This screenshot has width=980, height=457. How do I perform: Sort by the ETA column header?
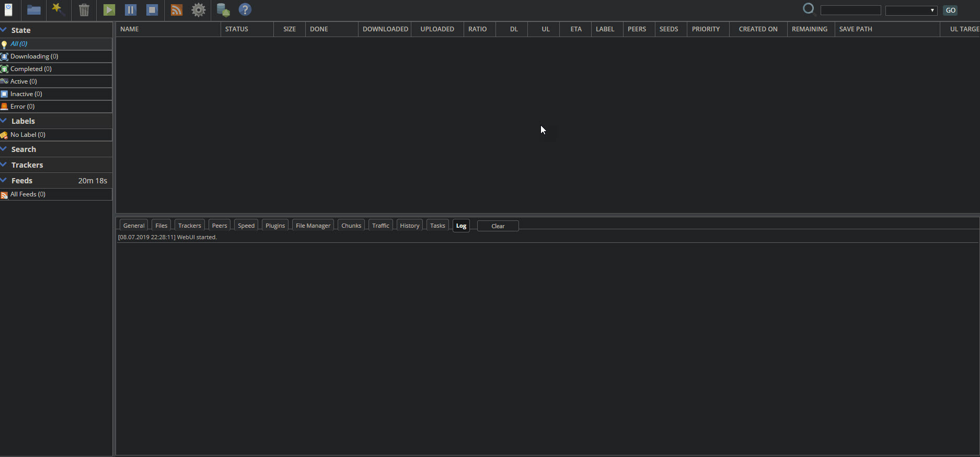(575, 29)
